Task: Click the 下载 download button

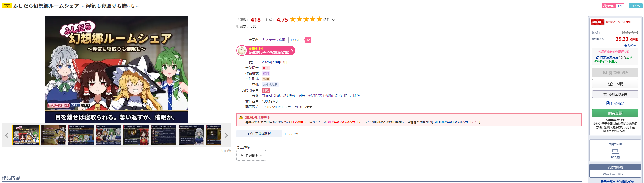Action: click(615, 84)
